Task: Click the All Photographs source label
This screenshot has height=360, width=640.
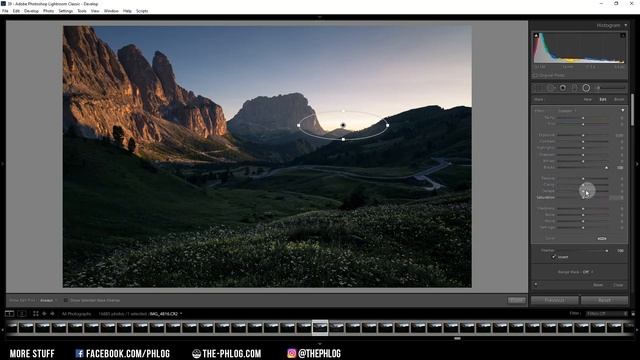Action: (76, 314)
